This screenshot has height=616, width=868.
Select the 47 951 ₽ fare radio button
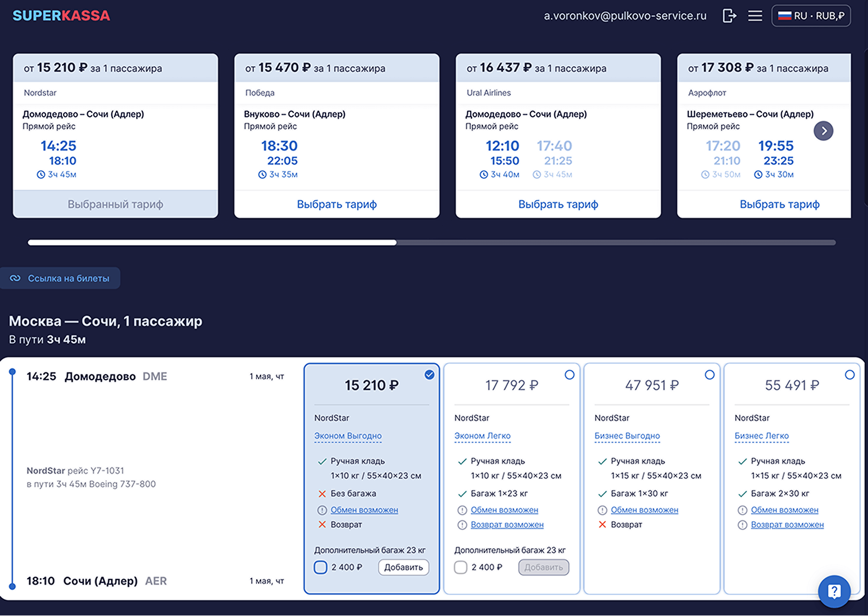coord(710,375)
